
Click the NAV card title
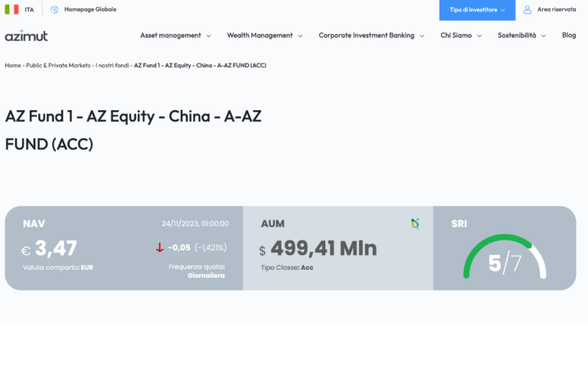point(34,224)
